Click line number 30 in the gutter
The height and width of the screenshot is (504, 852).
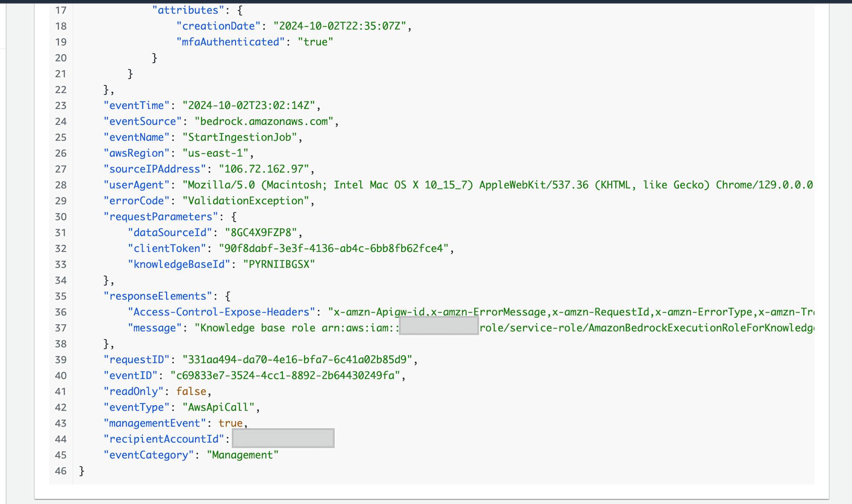61,217
